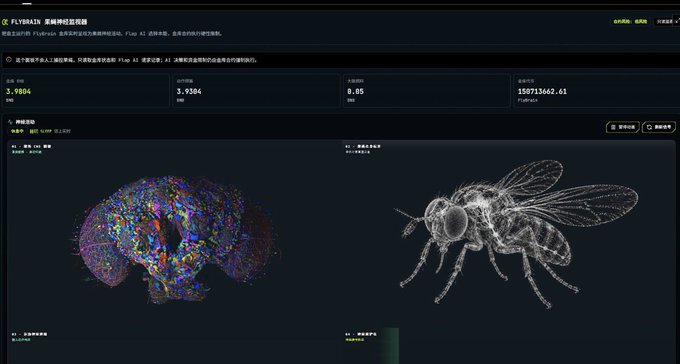The image size is (680, 364).
Task: Click the green 合约风险 low-risk badge
Action: point(630,21)
